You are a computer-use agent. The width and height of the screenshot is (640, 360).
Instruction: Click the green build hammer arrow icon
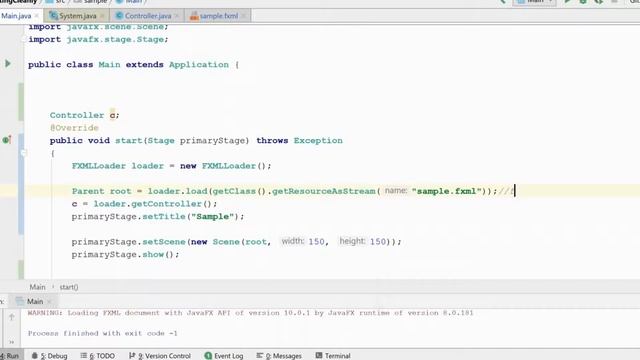[x=503, y=2]
